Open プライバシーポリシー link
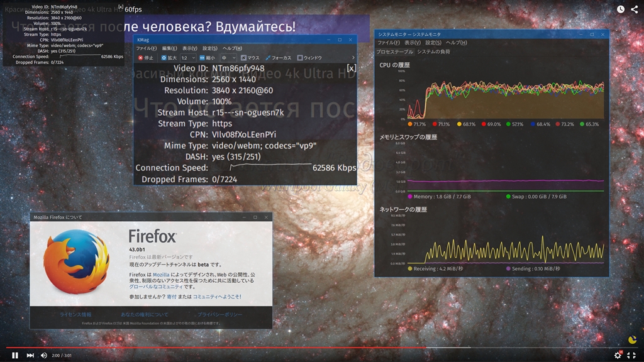644x362 pixels. [219, 314]
